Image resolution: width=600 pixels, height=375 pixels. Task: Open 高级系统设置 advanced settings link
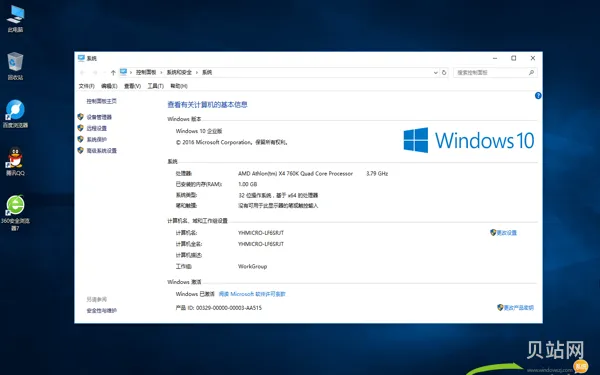tap(101, 151)
